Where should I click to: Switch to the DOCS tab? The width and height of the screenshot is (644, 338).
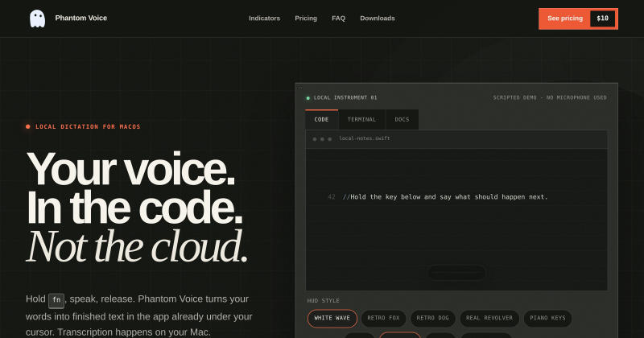tap(402, 120)
